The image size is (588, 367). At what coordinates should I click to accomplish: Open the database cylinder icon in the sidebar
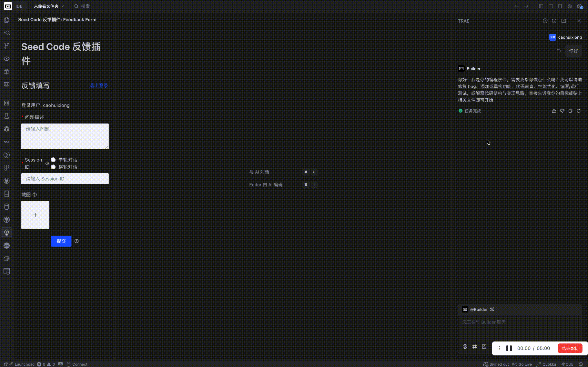click(6, 207)
